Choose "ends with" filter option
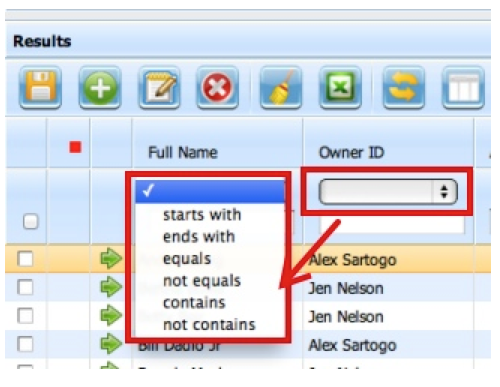 [199, 237]
